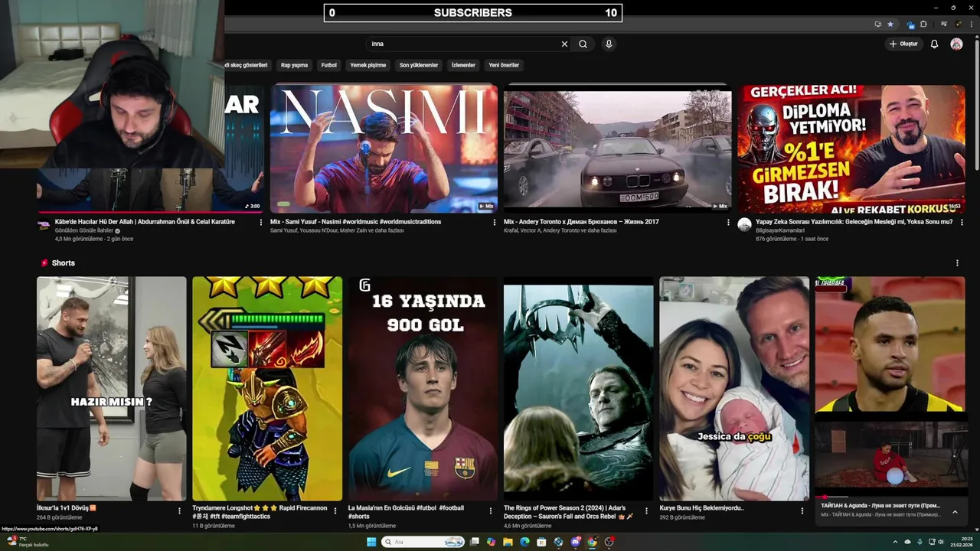Switch to Chrome on the taskbar
The height and width of the screenshot is (551, 980).
pyautogui.click(x=592, y=542)
